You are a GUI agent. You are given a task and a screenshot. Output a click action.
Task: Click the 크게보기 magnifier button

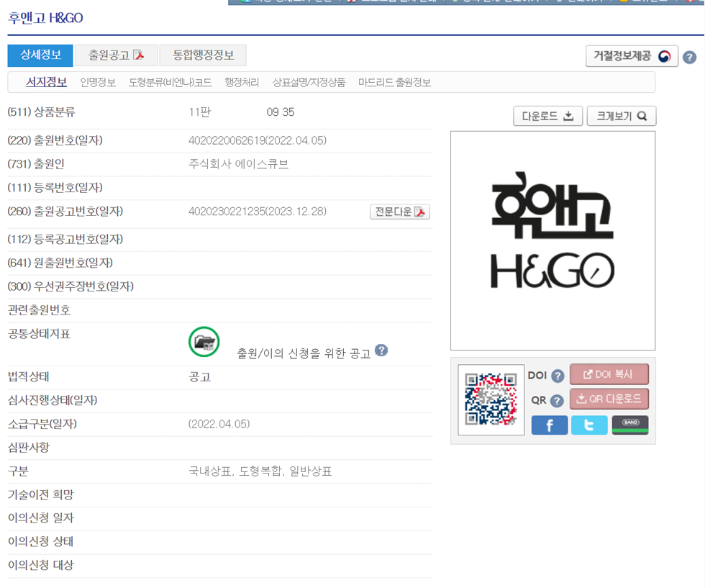point(622,116)
